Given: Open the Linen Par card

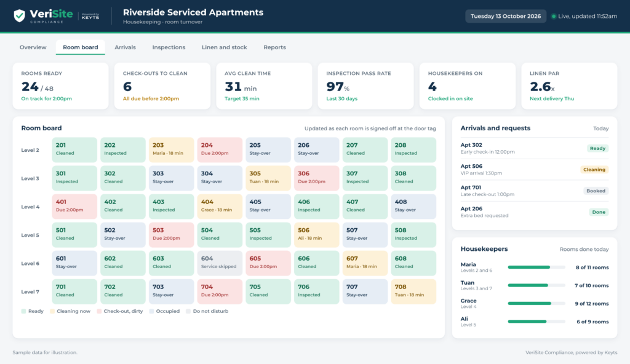Looking at the screenshot, I should 569,86.
